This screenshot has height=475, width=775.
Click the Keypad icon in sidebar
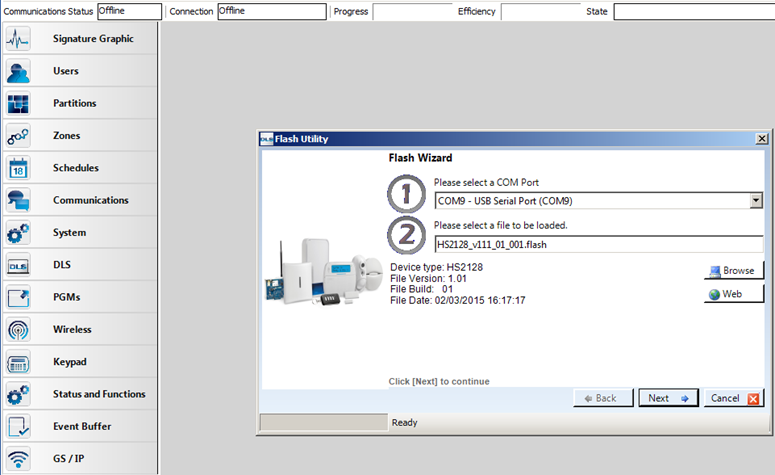pyautogui.click(x=18, y=362)
